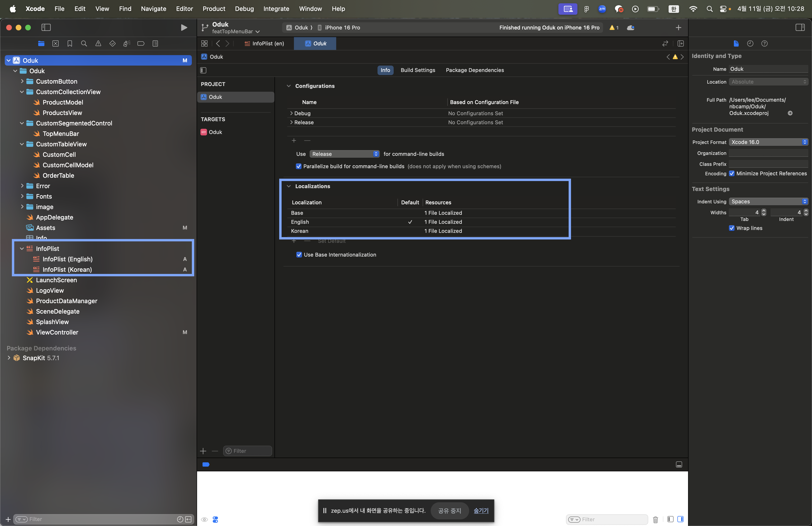Toggle Parallelize build for command-line builds
The image size is (812, 526).
pyautogui.click(x=298, y=166)
